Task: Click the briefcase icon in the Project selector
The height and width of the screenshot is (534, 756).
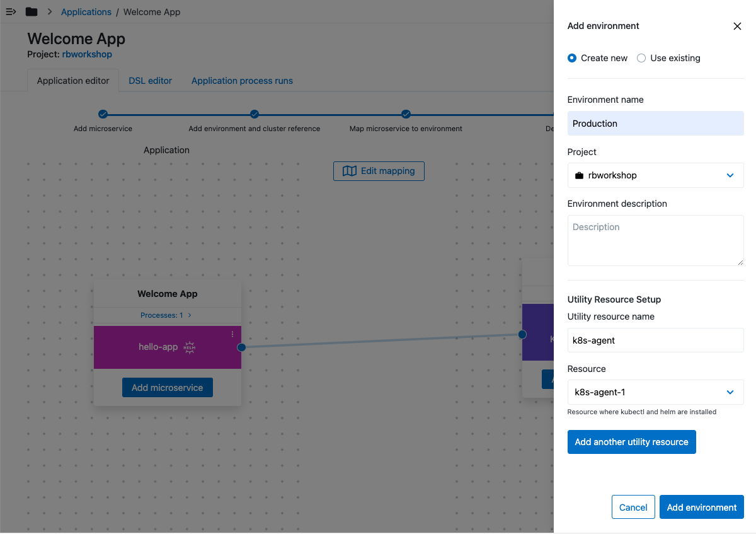Action: tap(580, 175)
